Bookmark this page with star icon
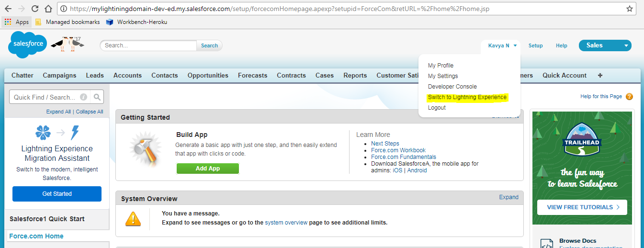Image resolution: width=644 pixels, height=248 pixels. pyautogui.click(x=630, y=9)
